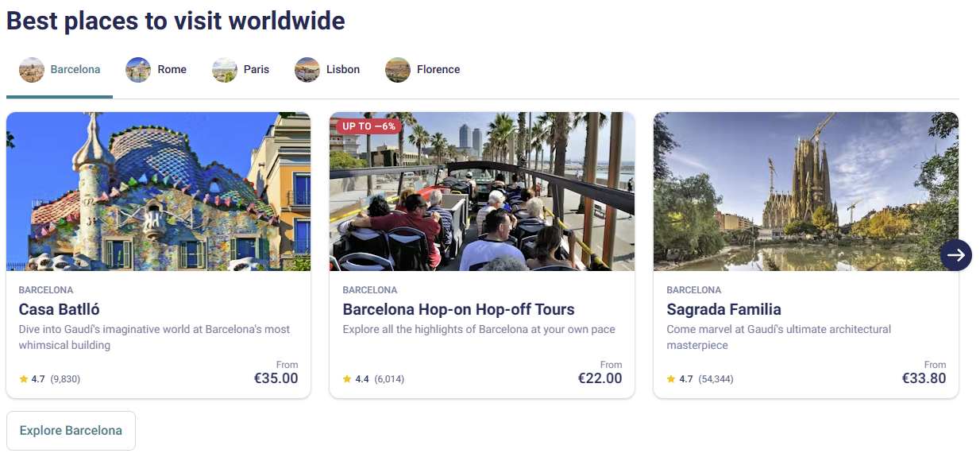Click the Rome city thumbnail icon
This screenshot has height=457, width=980.
tap(138, 70)
